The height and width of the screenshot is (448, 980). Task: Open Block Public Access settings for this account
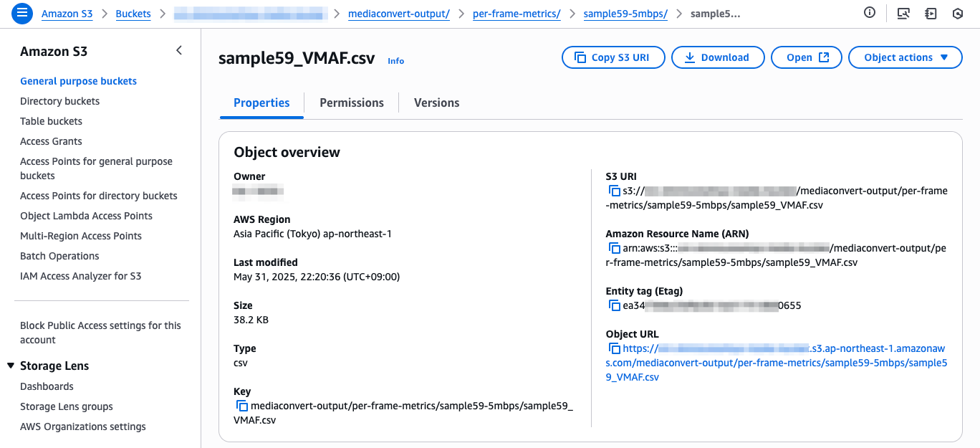[x=100, y=333]
